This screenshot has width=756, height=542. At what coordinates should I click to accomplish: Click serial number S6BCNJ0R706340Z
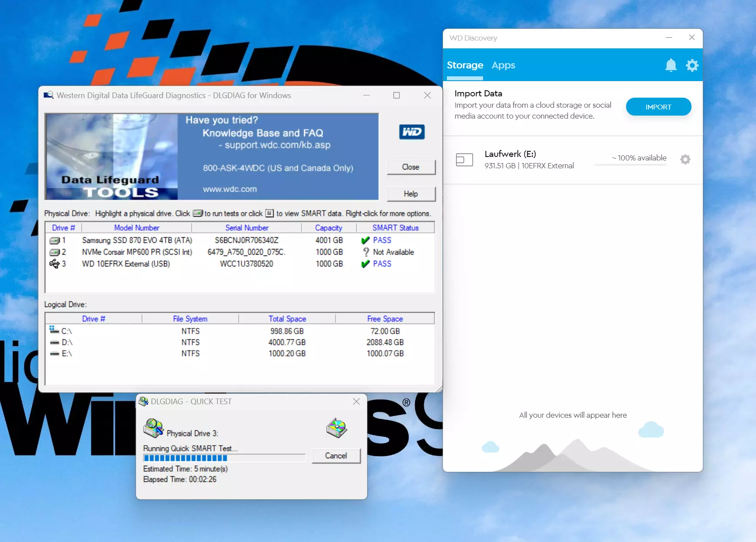(246, 240)
